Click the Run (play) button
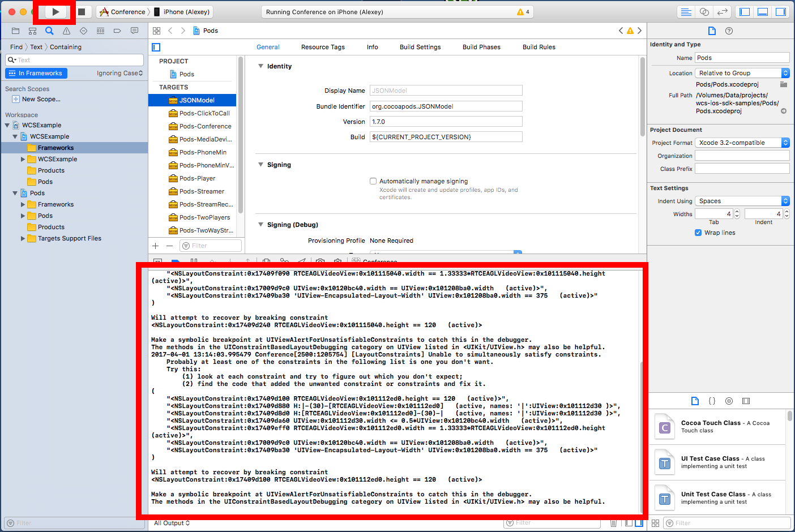795x532 pixels. (x=55, y=12)
